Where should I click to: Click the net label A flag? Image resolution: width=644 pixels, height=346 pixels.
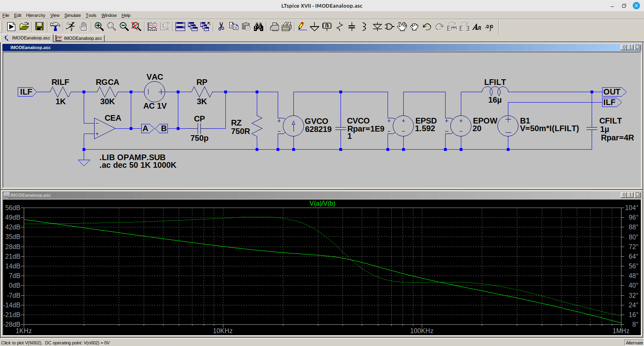(x=147, y=128)
